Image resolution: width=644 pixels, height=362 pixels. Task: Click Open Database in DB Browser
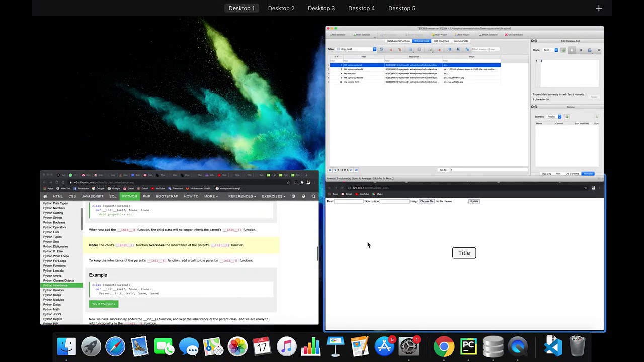pyautogui.click(x=362, y=35)
